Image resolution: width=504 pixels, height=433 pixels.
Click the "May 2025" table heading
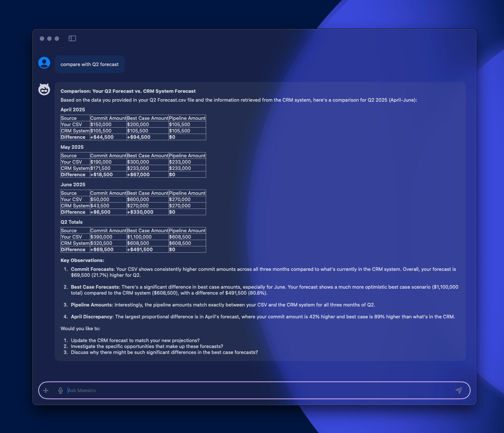pyautogui.click(x=72, y=147)
